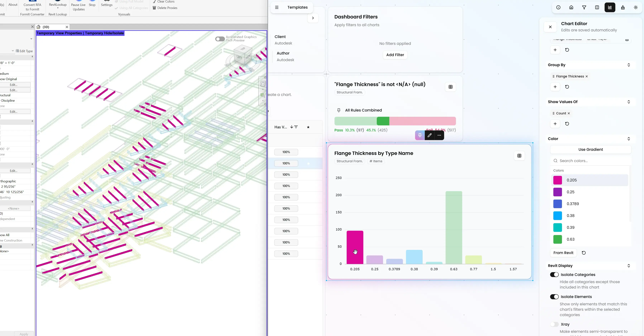Open the filter funnel icon in toolbar
Image resolution: width=644 pixels, height=336 pixels.
click(x=584, y=8)
